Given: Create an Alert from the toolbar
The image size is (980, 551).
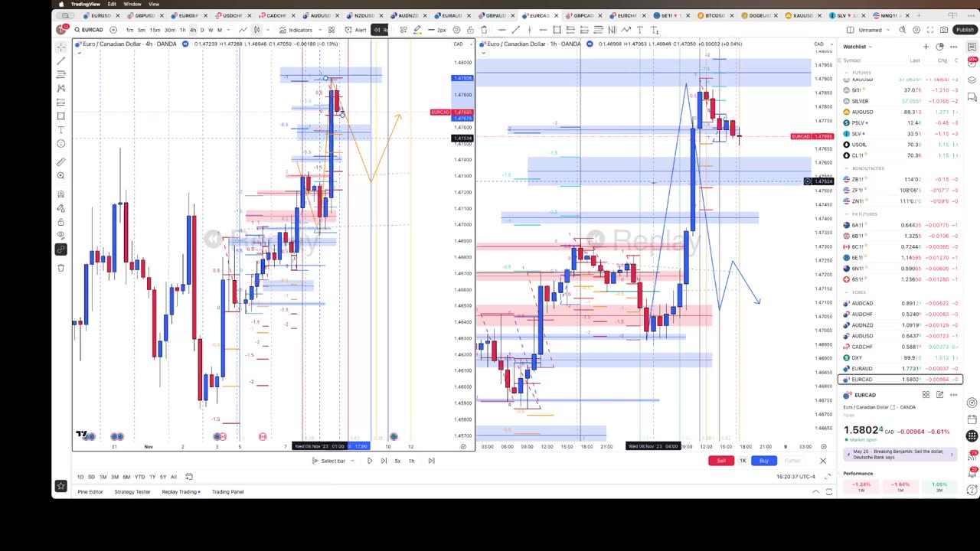Looking at the screenshot, I should (x=355, y=30).
